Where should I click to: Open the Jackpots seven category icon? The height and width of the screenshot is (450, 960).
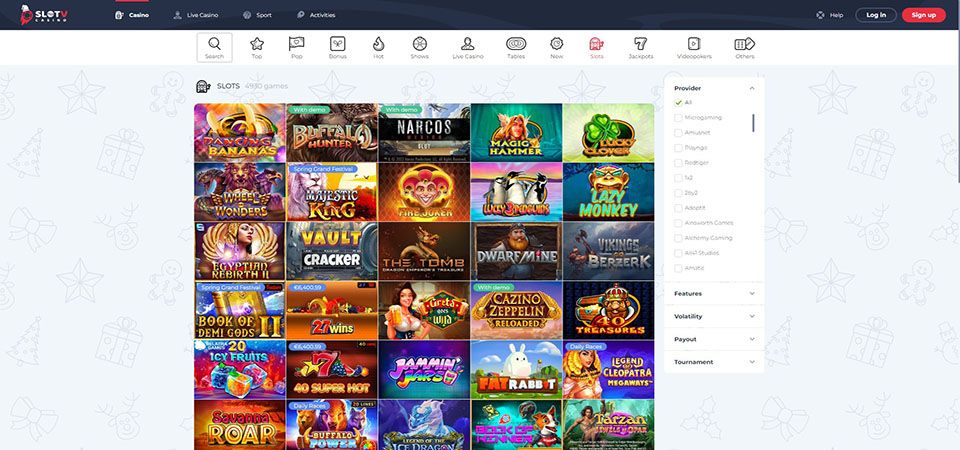tap(640, 43)
